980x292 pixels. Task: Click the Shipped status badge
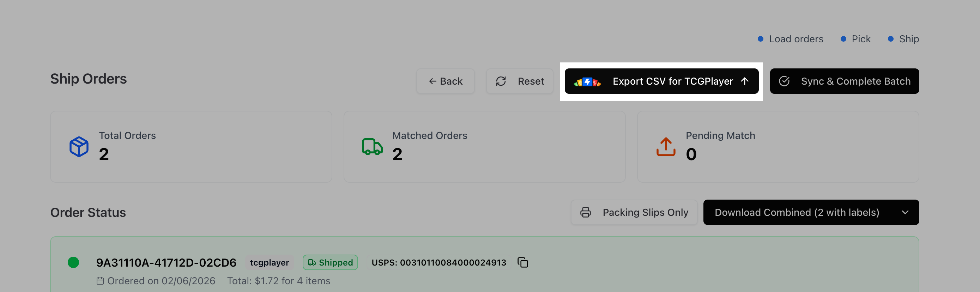330,262
